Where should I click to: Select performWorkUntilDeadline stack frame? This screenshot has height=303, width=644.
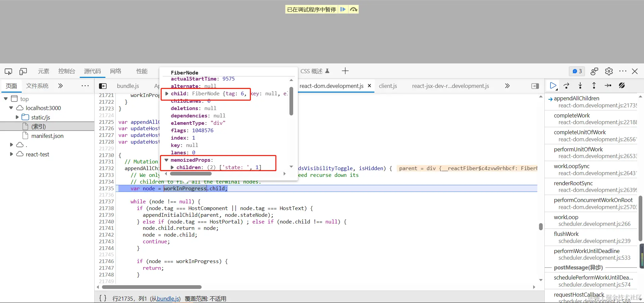591,254
